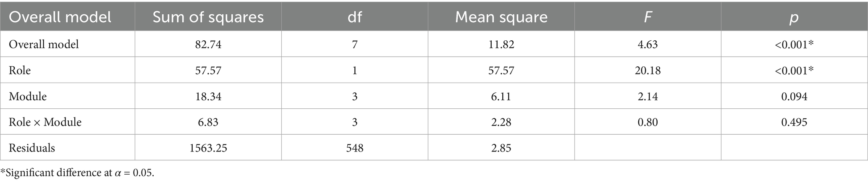Viewport: 868px width, 183px height.
Task: Select the p value 0.094
Action: (x=794, y=96)
